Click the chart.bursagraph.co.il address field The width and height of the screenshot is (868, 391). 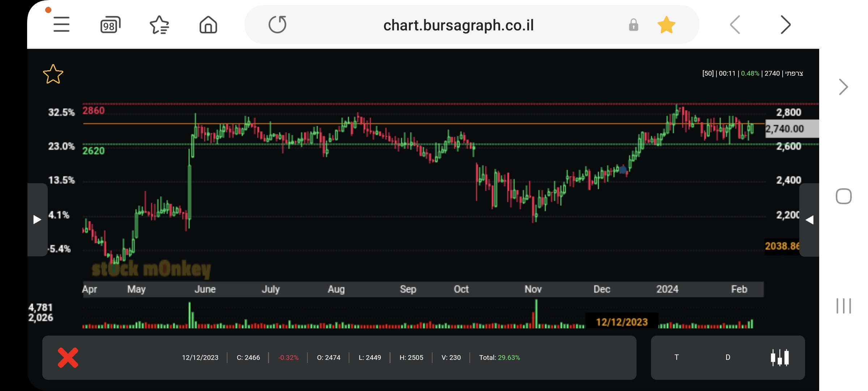click(458, 25)
